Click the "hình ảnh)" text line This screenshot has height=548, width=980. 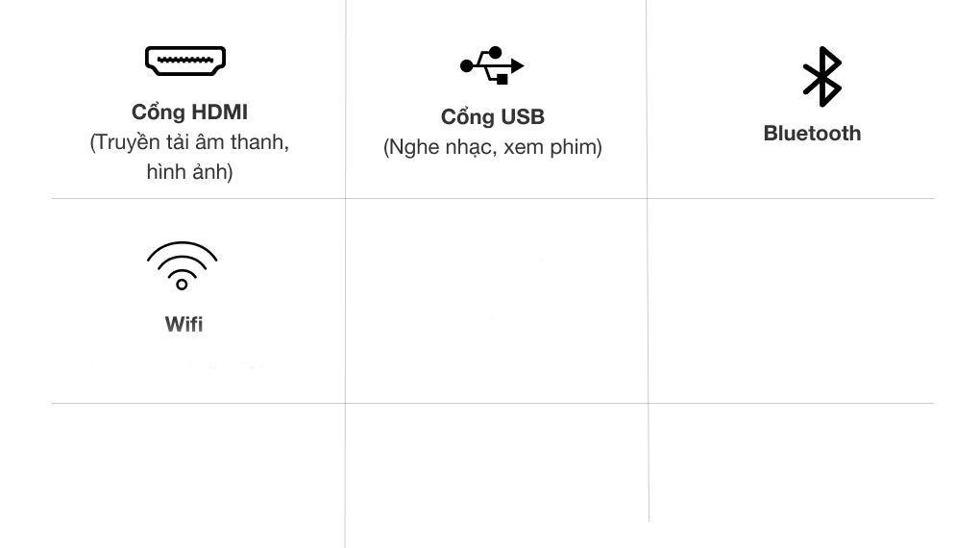(x=189, y=173)
